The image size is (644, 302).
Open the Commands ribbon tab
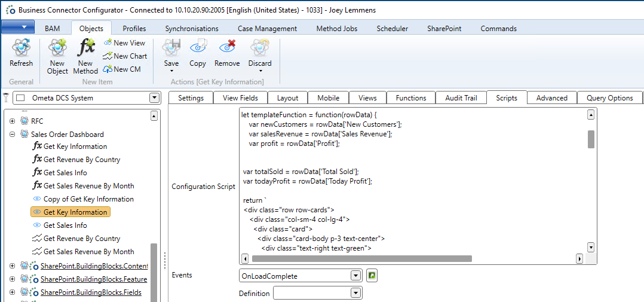tap(499, 28)
